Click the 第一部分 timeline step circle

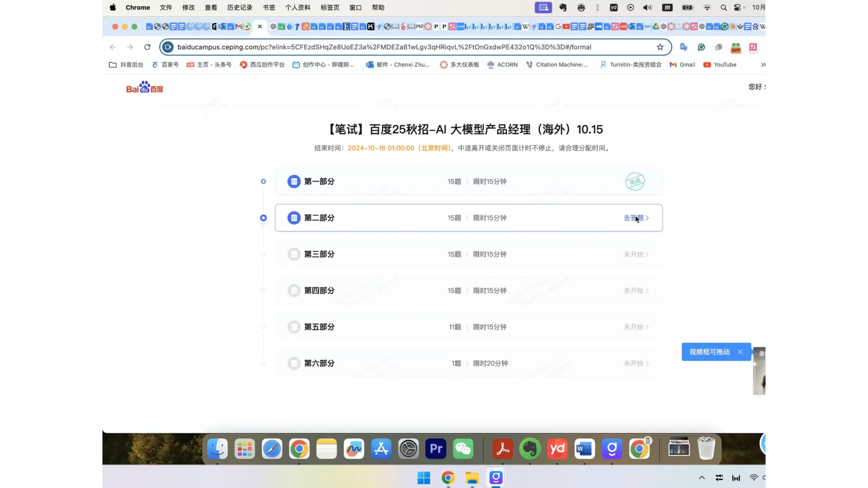[x=264, y=182]
